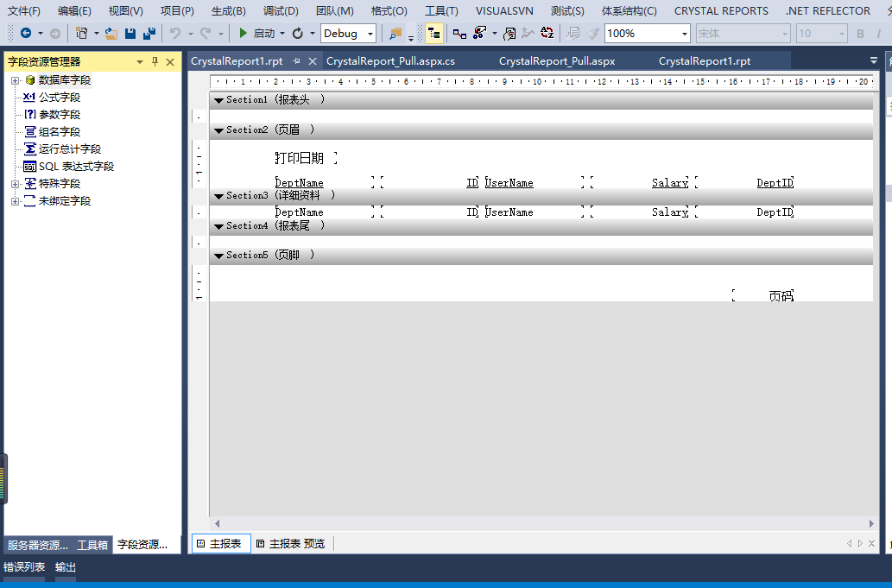Toggle the highlighted field explorer toolbar icon

tap(434, 35)
